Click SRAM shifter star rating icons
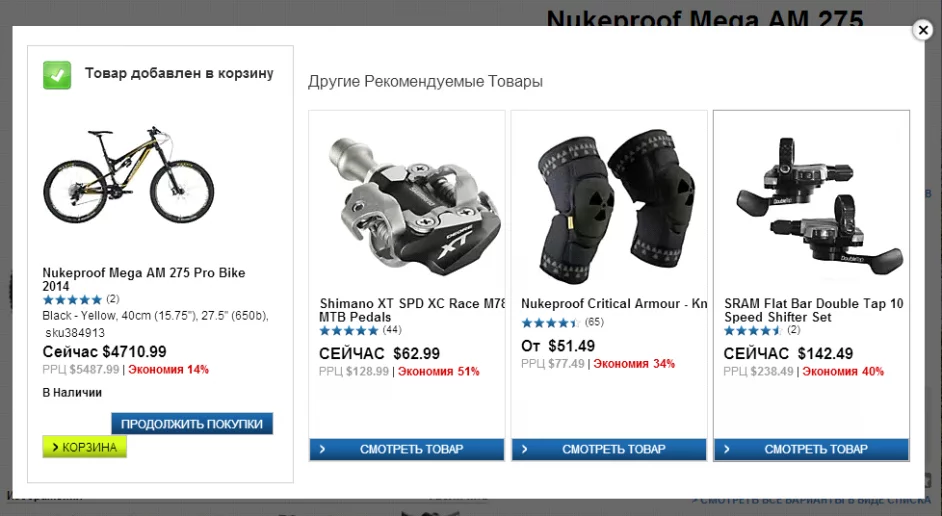The height and width of the screenshot is (516, 942). pyautogui.click(x=753, y=330)
